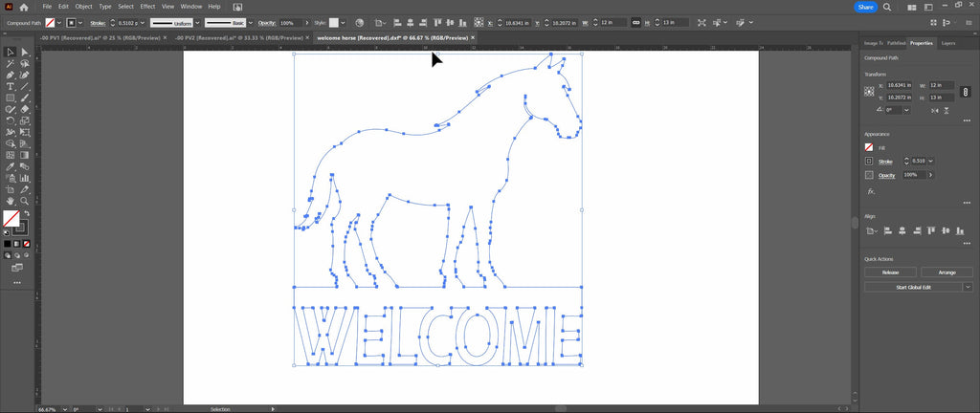
Task: Open the Stroke options link in Appearance
Action: pyautogui.click(x=885, y=162)
